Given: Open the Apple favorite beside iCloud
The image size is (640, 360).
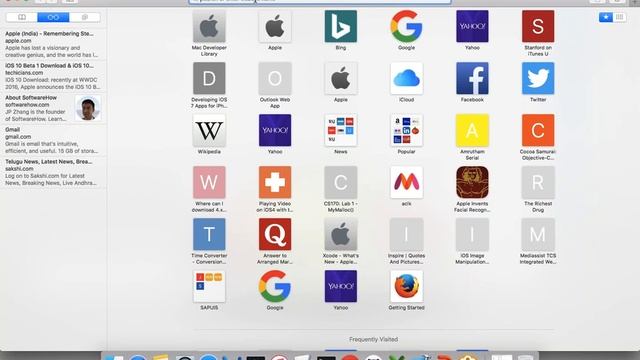Looking at the screenshot, I should [x=340, y=78].
